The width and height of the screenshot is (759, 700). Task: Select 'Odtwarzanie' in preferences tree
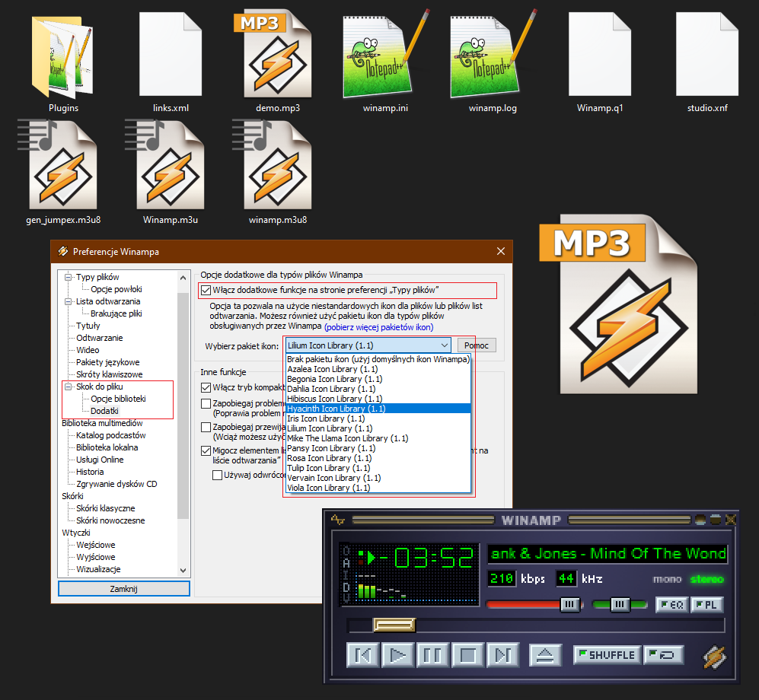click(99, 338)
